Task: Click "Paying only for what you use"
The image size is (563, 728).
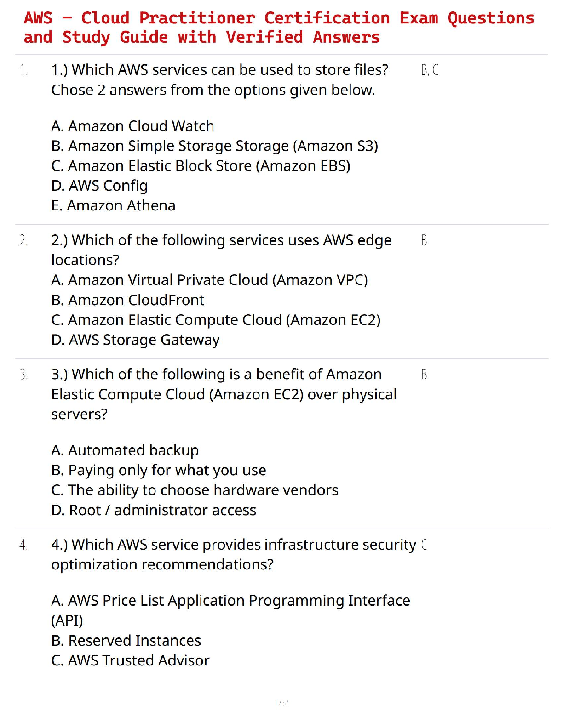Action: (159, 470)
